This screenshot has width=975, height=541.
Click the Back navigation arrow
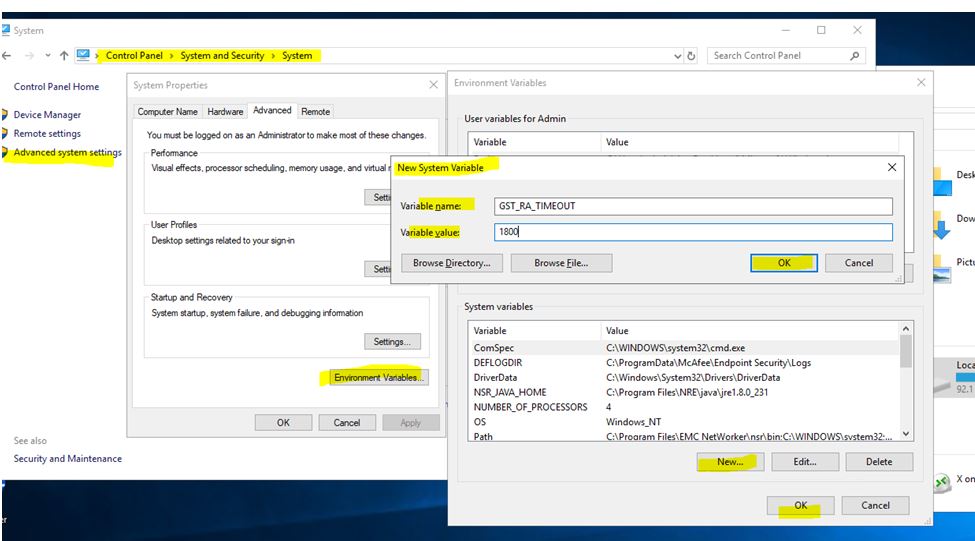tap(7, 56)
